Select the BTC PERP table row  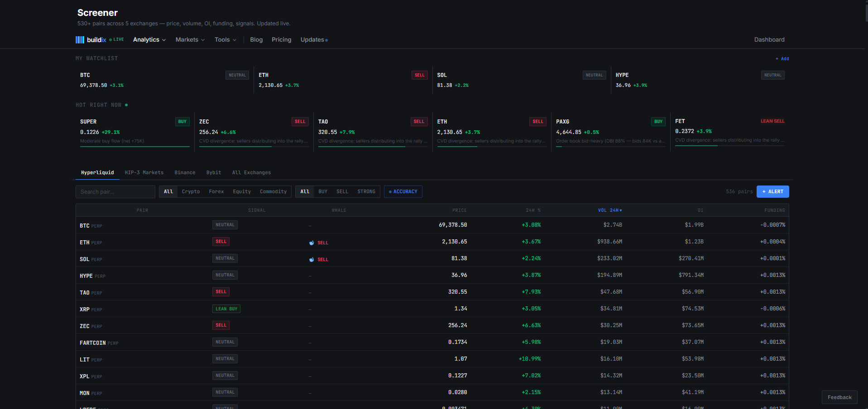432,225
